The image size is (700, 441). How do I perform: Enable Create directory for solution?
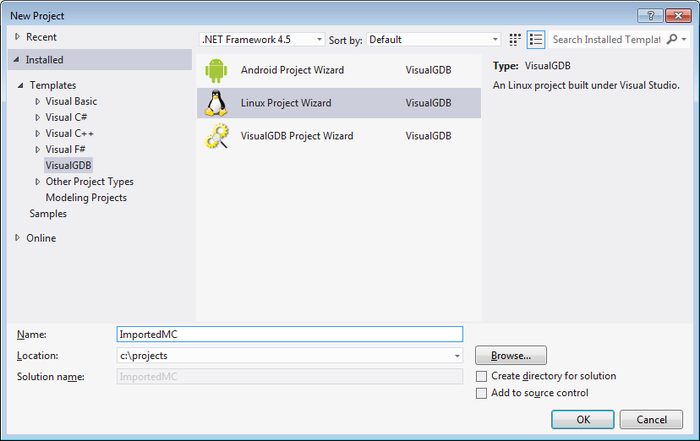point(481,376)
